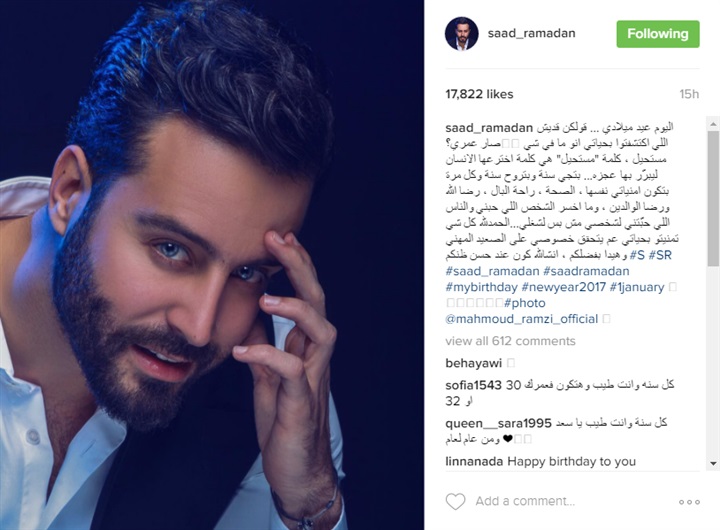This screenshot has width=720, height=530.
Task: Open the three-dot more options menu
Action: click(x=689, y=502)
